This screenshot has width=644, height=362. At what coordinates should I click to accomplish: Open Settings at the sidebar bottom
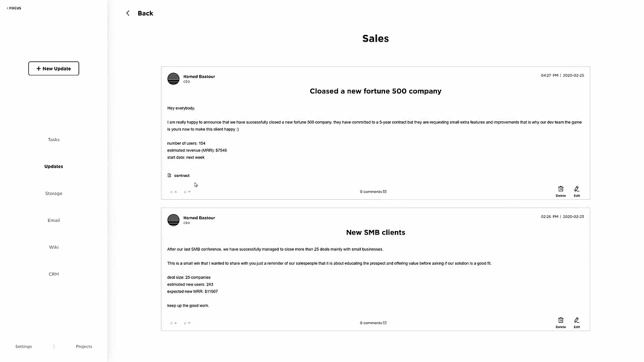pos(24,346)
